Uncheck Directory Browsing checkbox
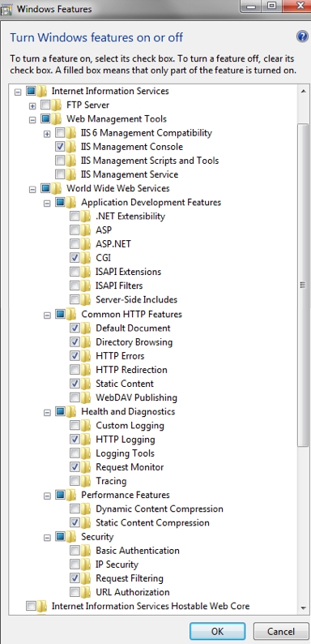This screenshot has width=311, height=644. [x=75, y=341]
